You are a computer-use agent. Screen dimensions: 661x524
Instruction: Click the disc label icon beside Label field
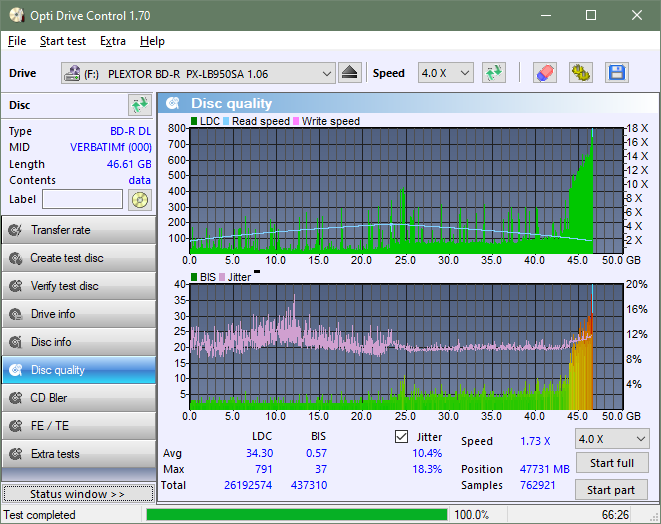140,200
